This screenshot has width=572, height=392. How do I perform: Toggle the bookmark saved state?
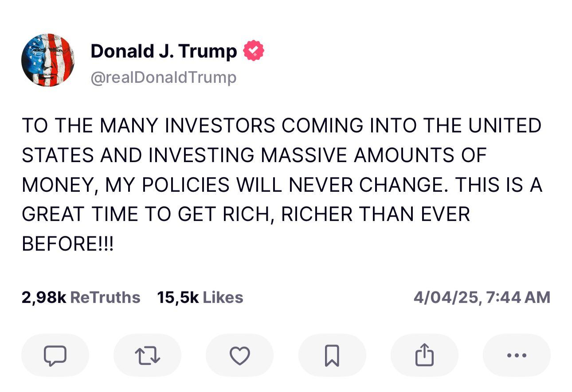332,355
